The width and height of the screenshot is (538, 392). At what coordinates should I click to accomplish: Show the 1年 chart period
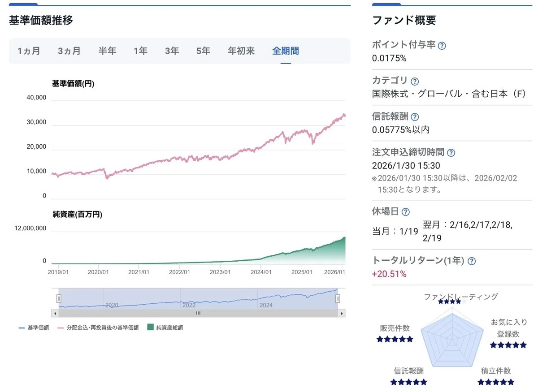[141, 51]
